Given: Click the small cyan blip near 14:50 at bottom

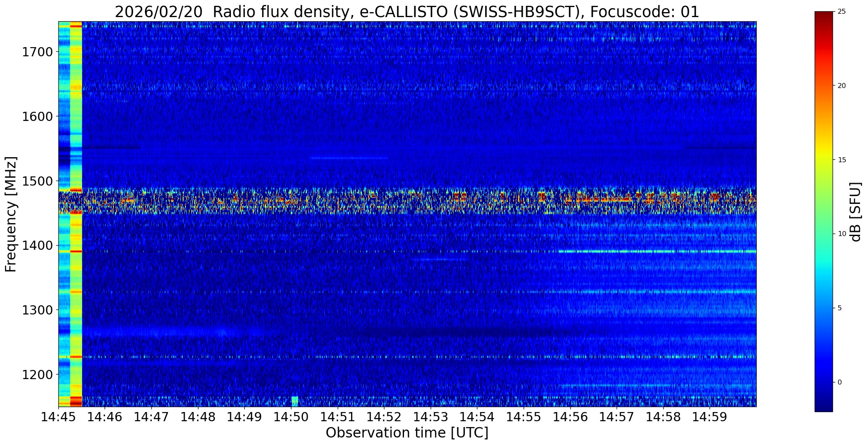Looking at the screenshot, I should (x=295, y=401).
